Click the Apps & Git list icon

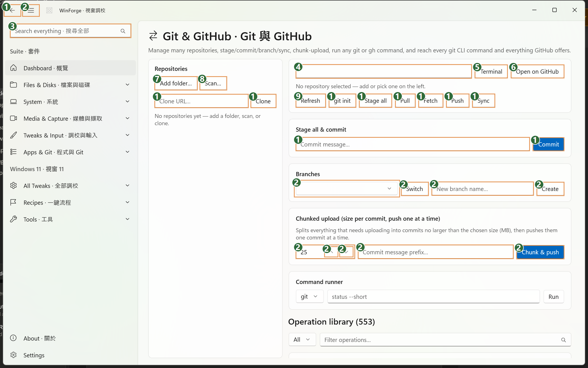(x=13, y=152)
